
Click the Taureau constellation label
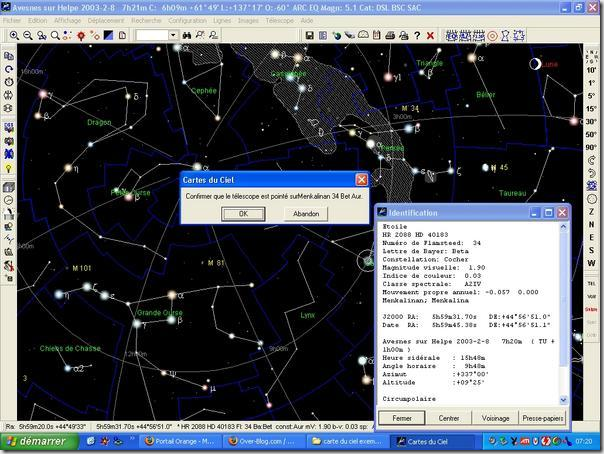512,193
